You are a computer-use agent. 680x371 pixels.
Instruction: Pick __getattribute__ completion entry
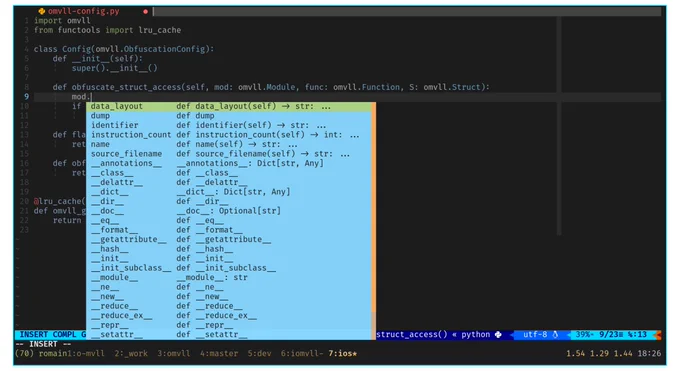[229, 240]
